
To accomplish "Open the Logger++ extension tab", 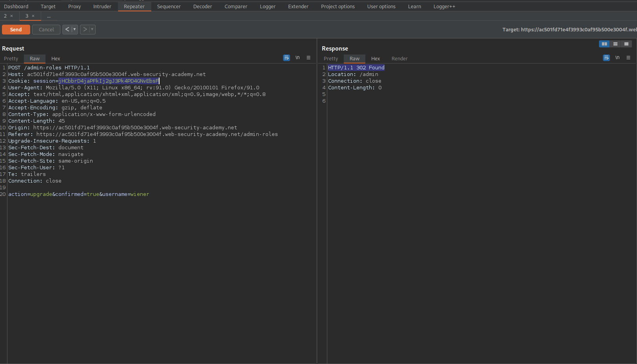I will pos(445,6).
